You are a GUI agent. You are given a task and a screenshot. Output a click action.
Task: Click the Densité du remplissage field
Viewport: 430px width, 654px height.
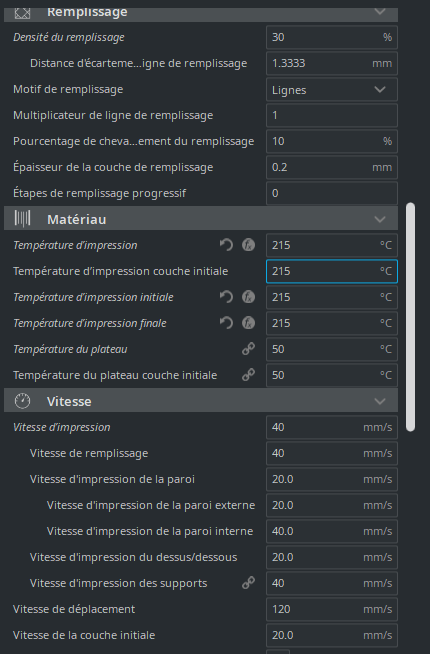coord(332,37)
